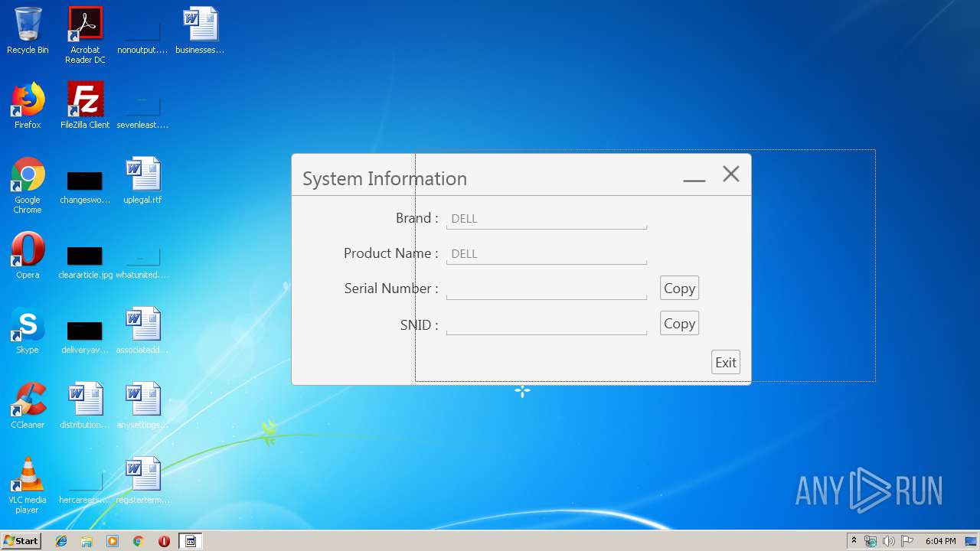980x551 pixels.
Task: Copy the Serial Number value
Action: pyautogui.click(x=679, y=289)
